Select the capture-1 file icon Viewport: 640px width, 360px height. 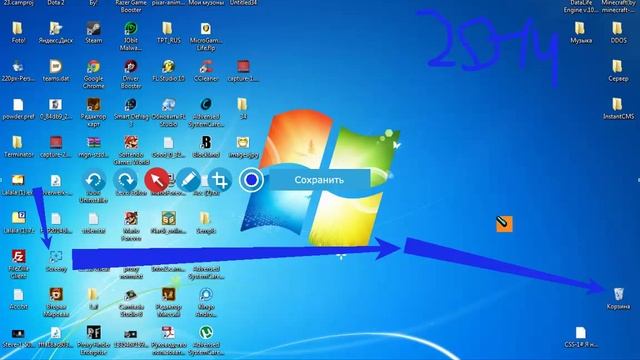tap(243, 71)
